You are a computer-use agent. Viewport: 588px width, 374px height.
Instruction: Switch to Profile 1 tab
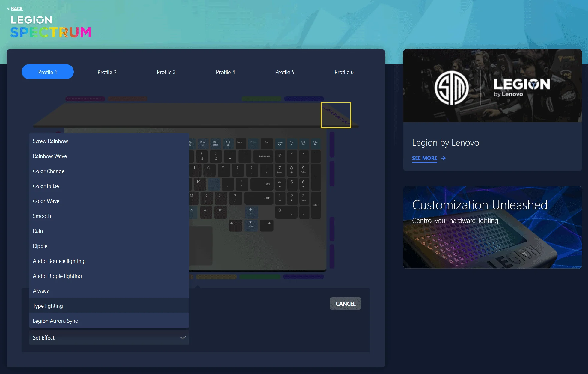[x=48, y=72]
